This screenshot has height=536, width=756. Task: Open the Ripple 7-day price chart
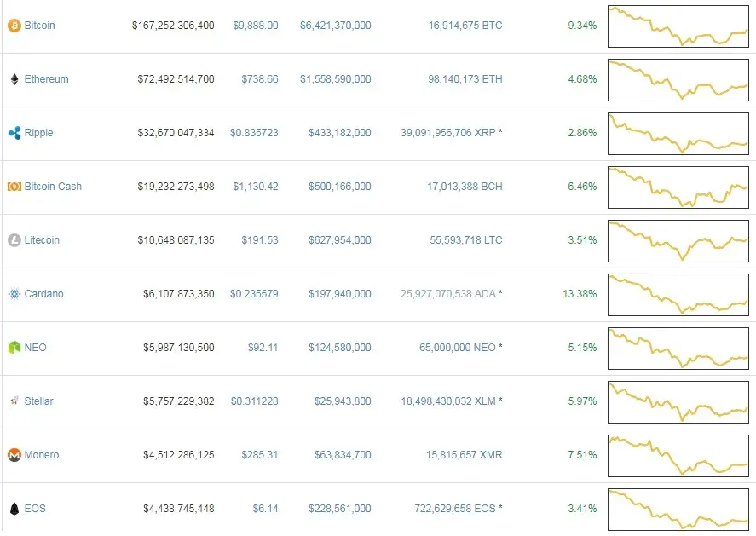(678, 134)
